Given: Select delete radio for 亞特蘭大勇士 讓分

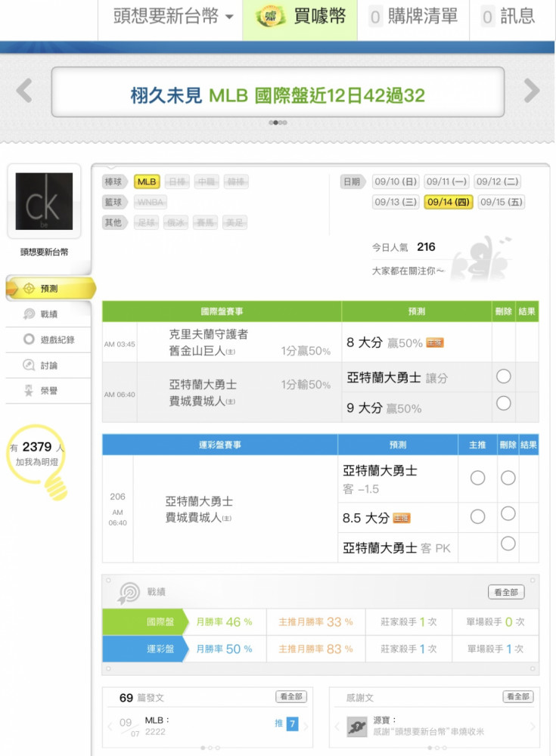Looking at the screenshot, I should (503, 376).
